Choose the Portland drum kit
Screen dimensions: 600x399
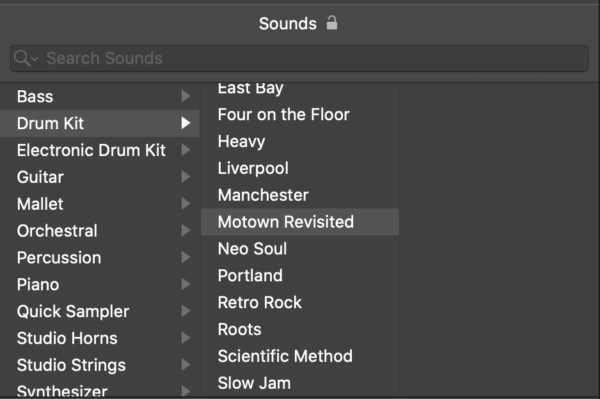point(300,275)
